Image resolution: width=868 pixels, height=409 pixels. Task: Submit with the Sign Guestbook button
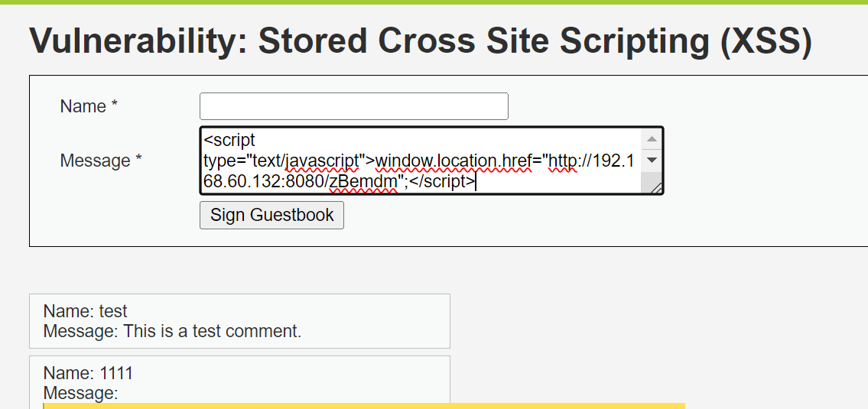coord(271,215)
